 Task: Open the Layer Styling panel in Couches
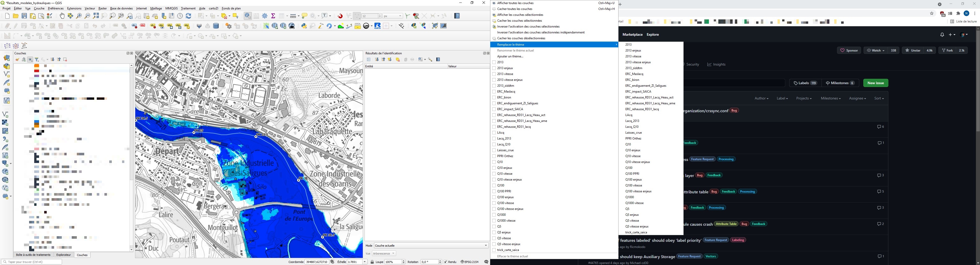click(x=18, y=60)
